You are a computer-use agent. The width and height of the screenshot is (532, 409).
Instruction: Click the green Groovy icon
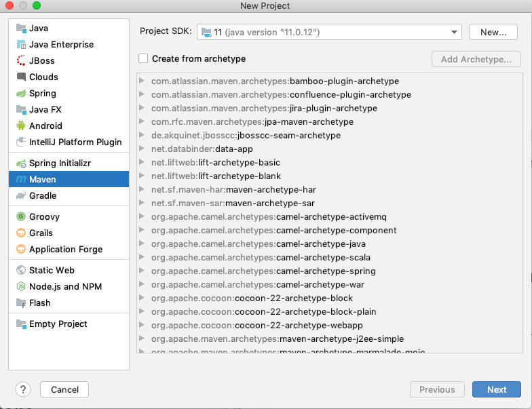click(x=21, y=216)
